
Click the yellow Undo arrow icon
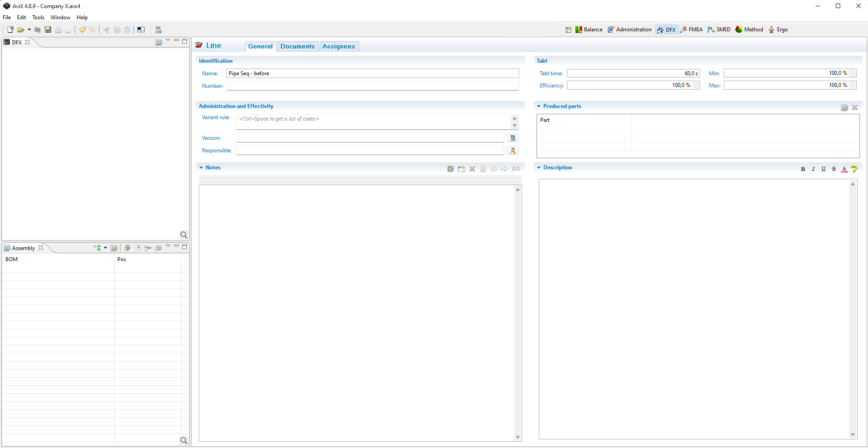(82, 30)
